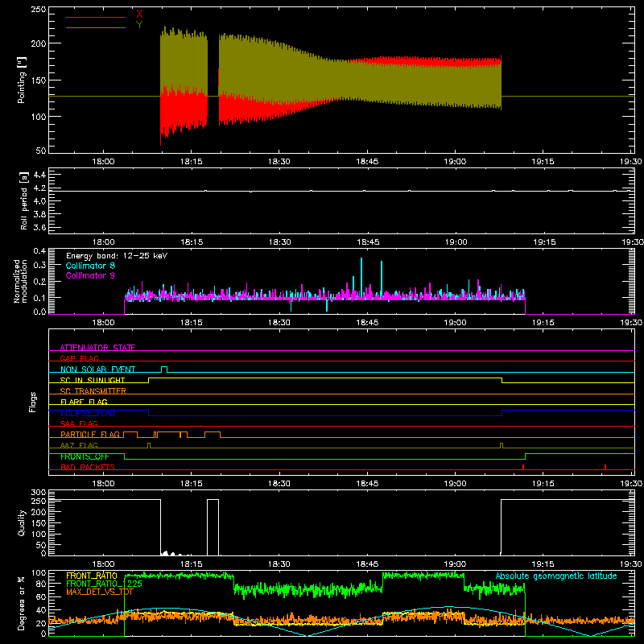Click the NON_SOLAR_EVENT pulse near 18:10
644x644 pixels.
click(164, 369)
